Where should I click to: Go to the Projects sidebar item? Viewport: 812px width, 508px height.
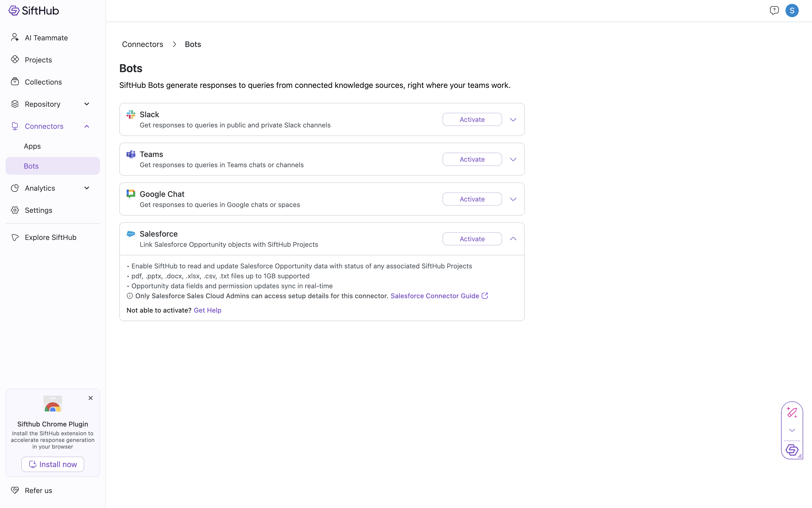point(38,60)
